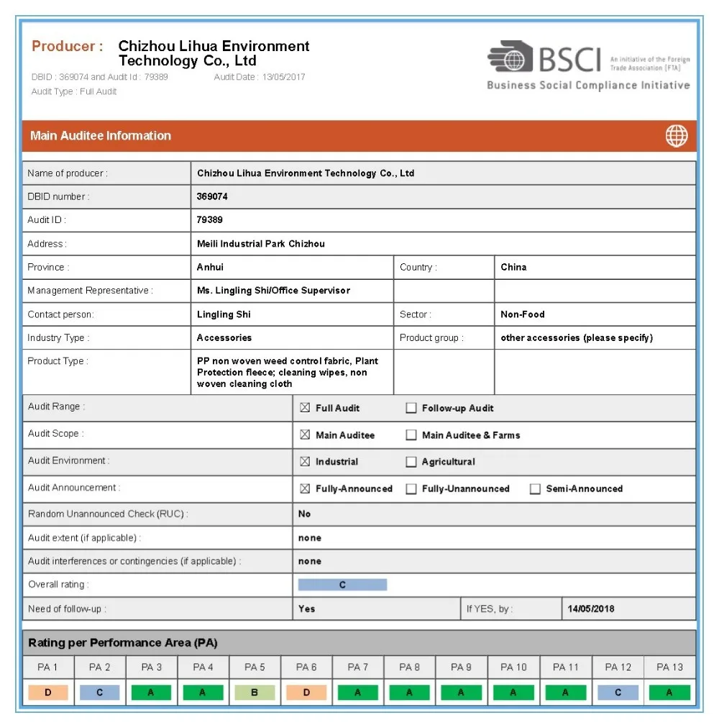Click the Industry Type value 'Accessories'

coord(224,337)
